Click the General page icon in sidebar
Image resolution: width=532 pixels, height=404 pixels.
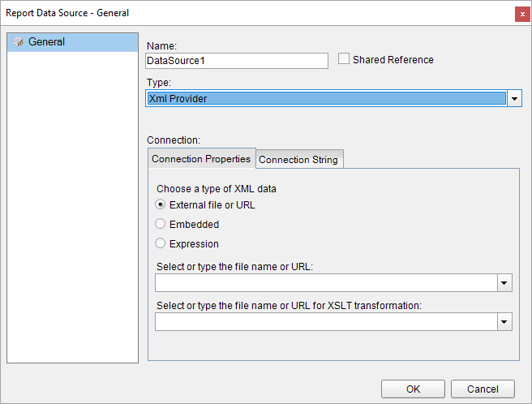click(18, 41)
